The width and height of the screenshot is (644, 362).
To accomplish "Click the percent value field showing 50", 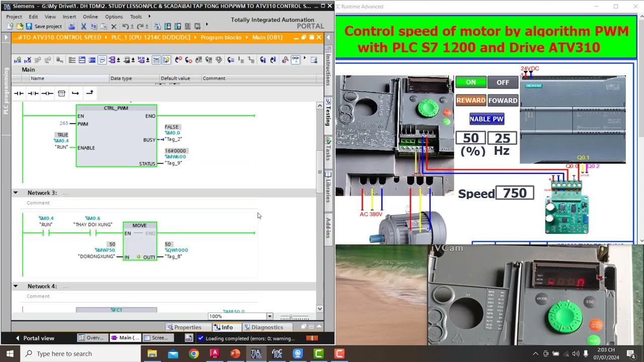I will click(x=470, y=138).
